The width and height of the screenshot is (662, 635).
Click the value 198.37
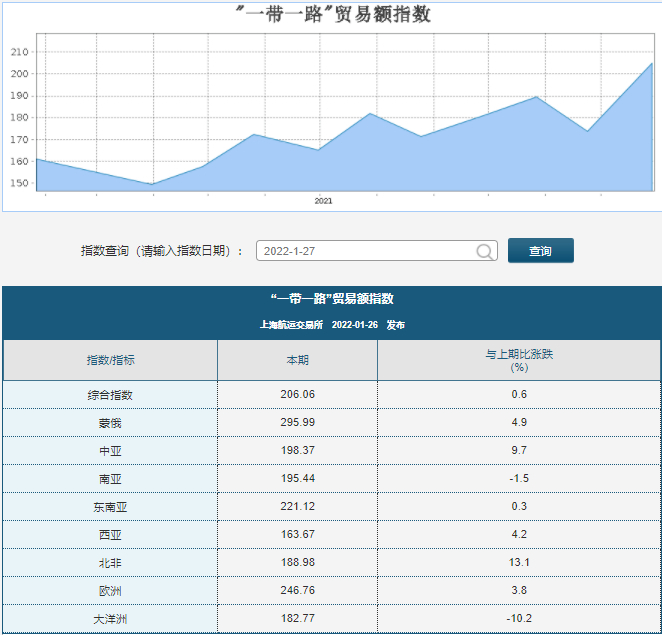[x=298, y=450]
